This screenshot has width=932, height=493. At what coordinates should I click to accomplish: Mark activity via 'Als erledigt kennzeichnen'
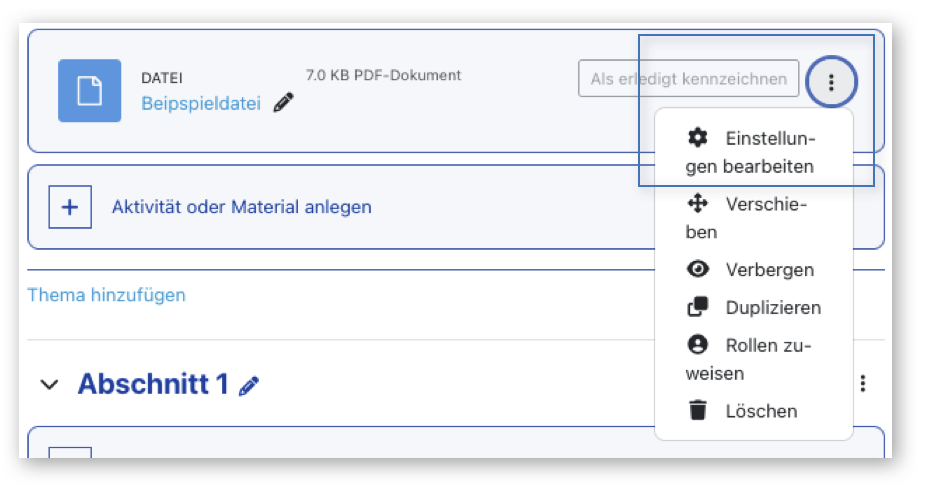point(688,79)
